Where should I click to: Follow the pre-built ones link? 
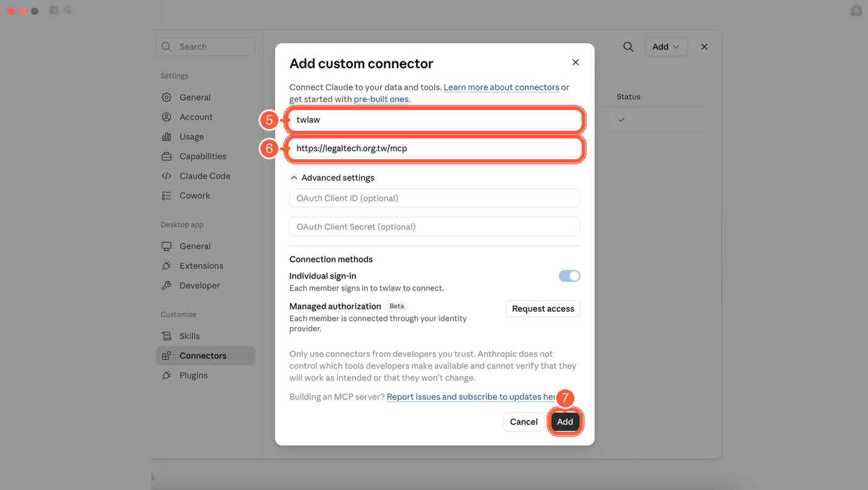coord(381,99)
